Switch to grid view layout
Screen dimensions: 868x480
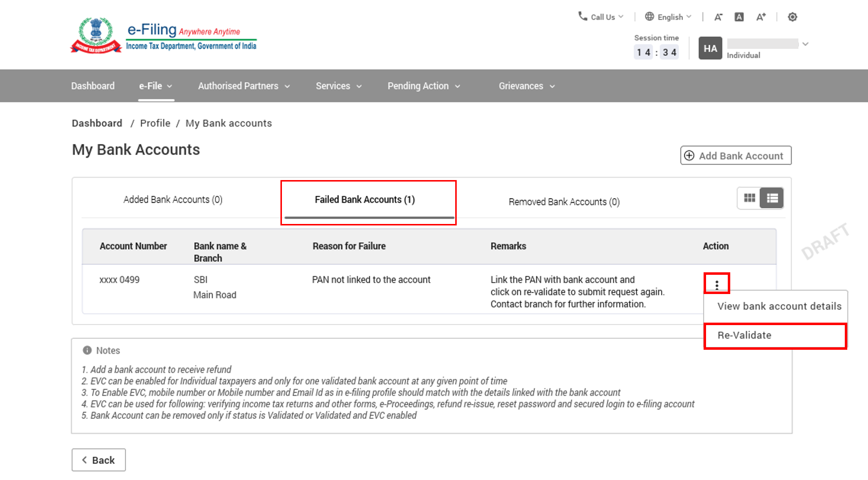[x=750, y=198]
